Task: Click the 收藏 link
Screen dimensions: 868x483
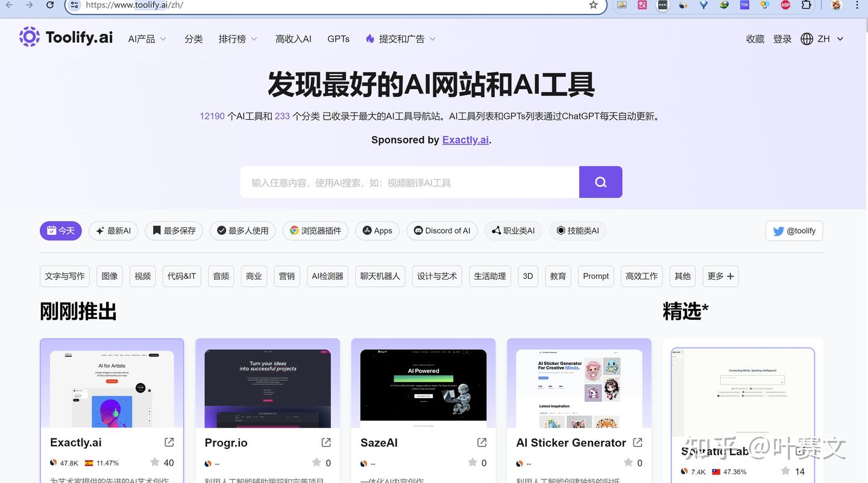Action: coord(755,39)
